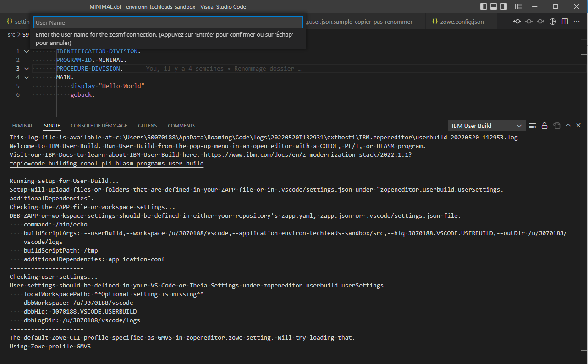The width and height of the screenshot is (588, 364).
Task: Go to next change arrow icon
Action: (x=540, y=21)
